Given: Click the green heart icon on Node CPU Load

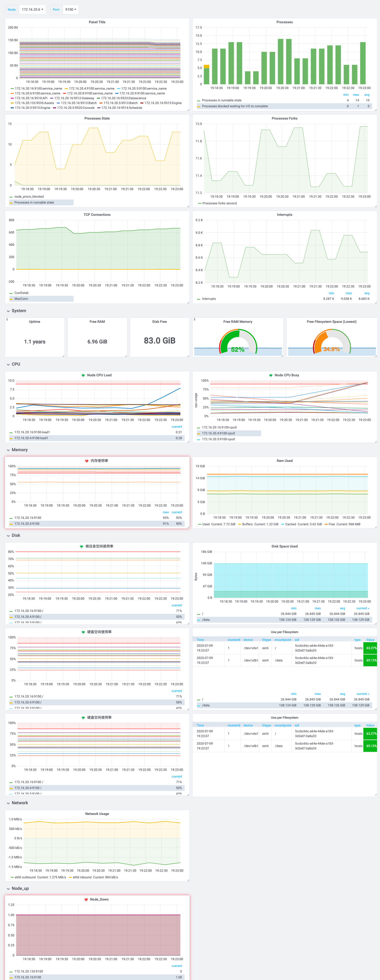Looking at the screenshot, I should click(83, 375).
